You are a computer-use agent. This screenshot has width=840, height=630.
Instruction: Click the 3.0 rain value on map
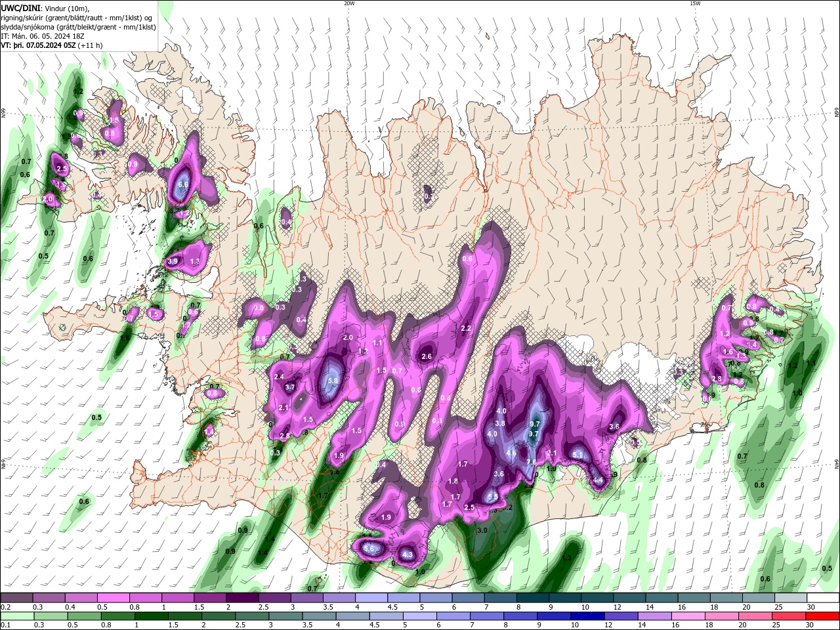(482, 530)
